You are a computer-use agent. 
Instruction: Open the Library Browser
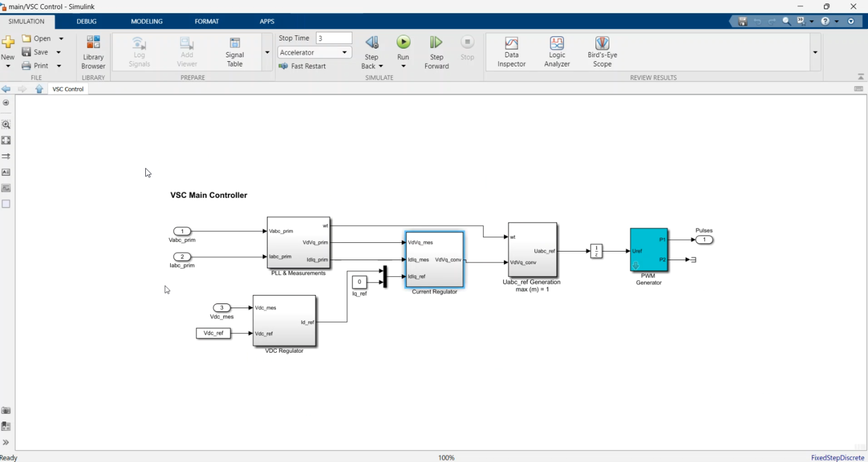[x=93, y=52]
